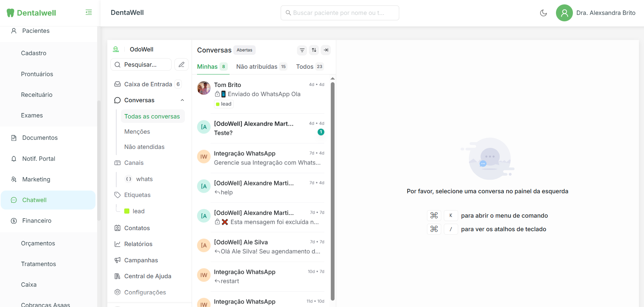Open Tratamentos submenu item
This screenshot has width=644, height=307.
pyautogui.click(x=39, y=264)
